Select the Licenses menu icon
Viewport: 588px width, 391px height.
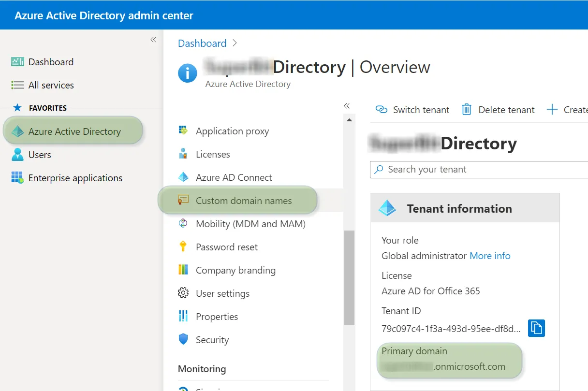point(183,154)
